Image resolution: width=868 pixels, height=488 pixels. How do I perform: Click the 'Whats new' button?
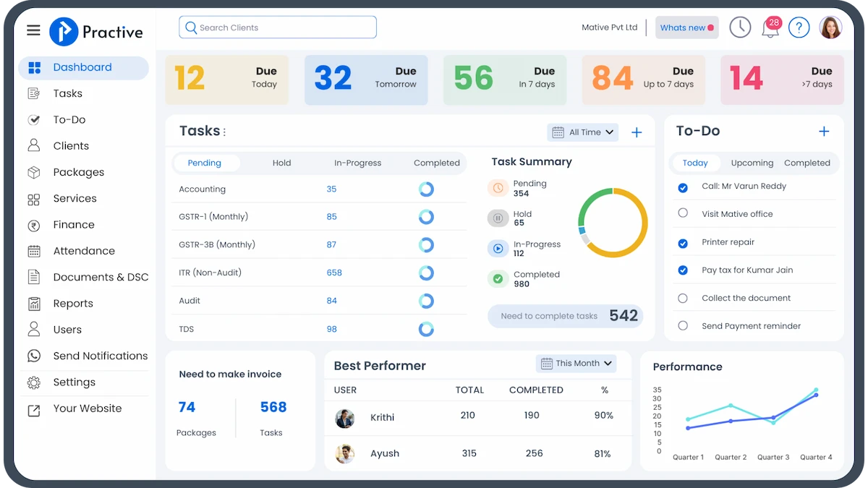(686, 27)
